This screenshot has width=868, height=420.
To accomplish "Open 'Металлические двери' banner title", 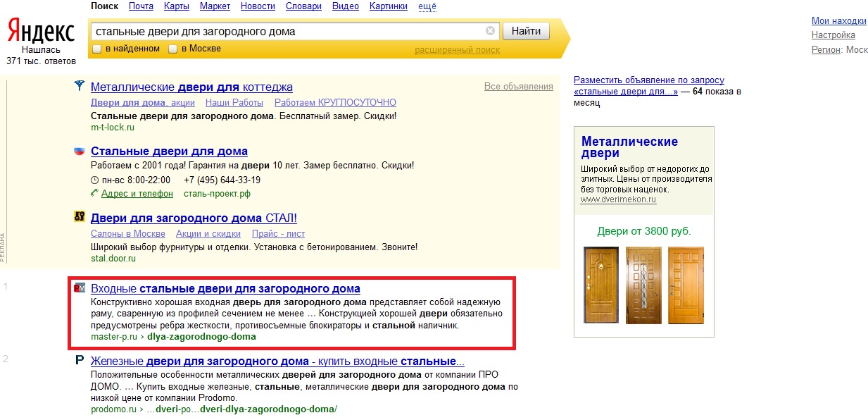I will 629,147.
